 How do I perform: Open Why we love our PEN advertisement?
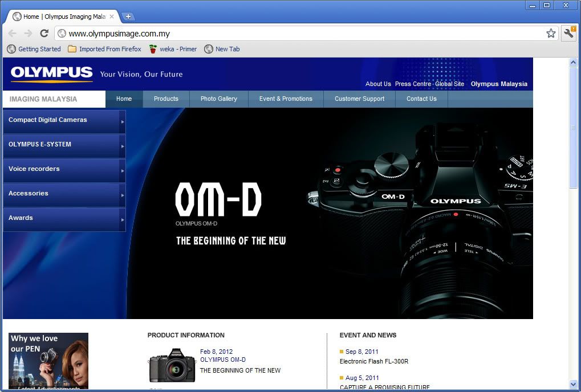point(48,361)
